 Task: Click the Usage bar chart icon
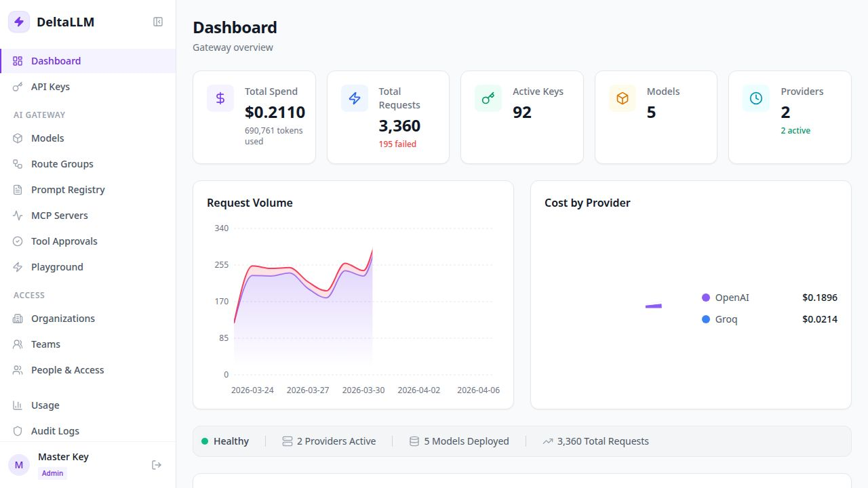[x=18, y=405]
